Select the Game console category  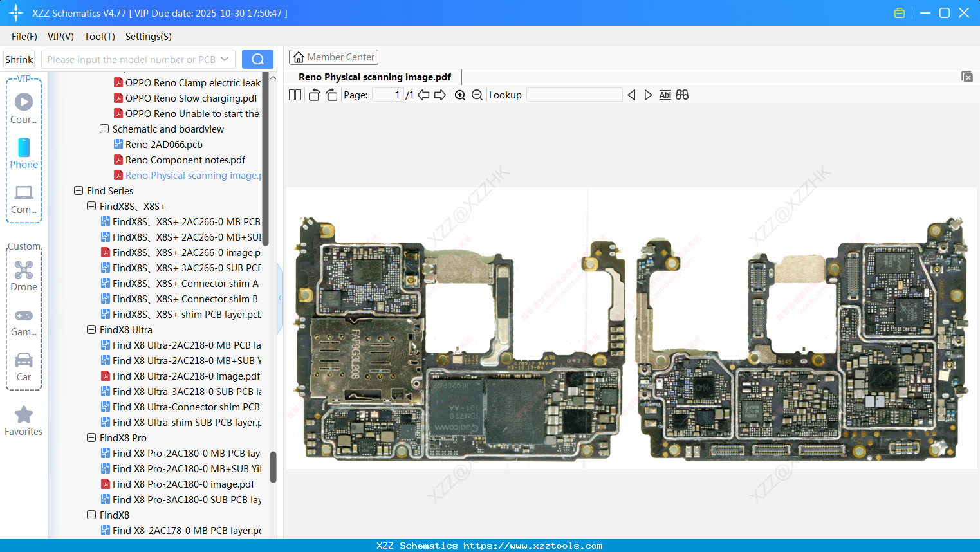click(24, 322)
